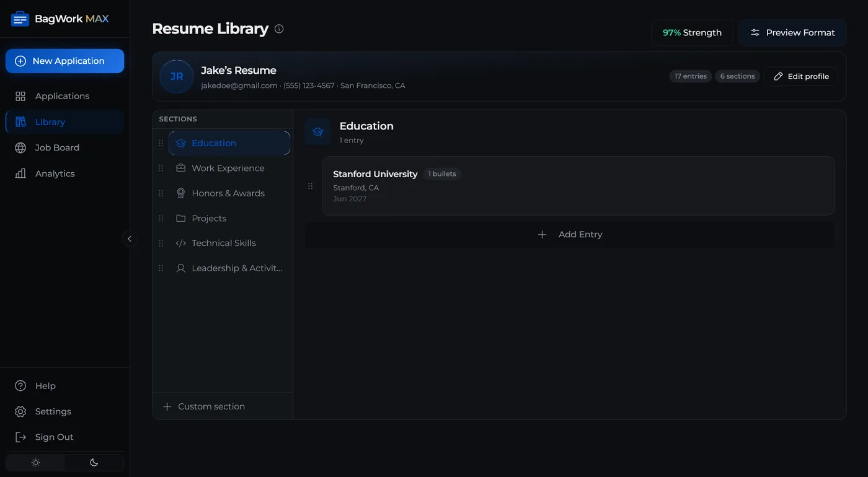Image resolution: width=868 pixels, height=477 pixels.
Task: Click the drag handle next to Education section
Action: coord(161,143)
